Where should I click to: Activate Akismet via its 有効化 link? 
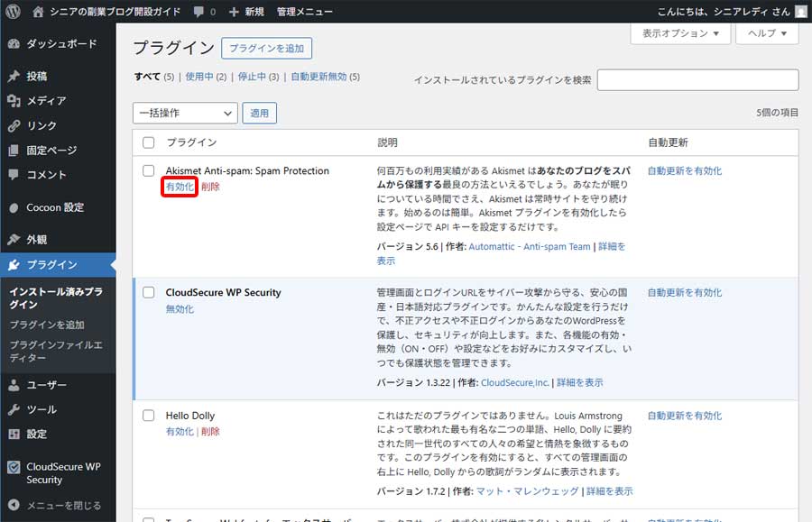coord(178,187)
